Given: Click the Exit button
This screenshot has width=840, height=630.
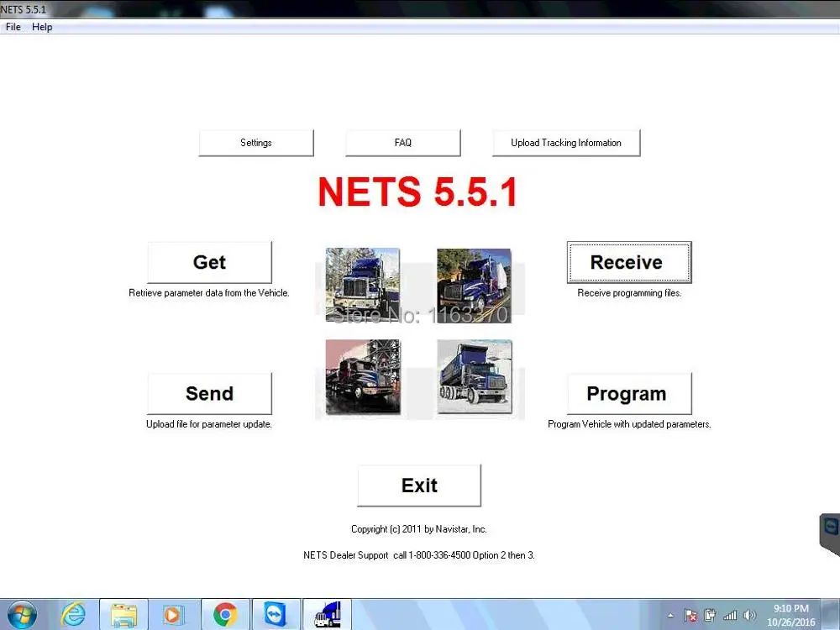Looking at the screenshot, I should (x=419, y=485).
